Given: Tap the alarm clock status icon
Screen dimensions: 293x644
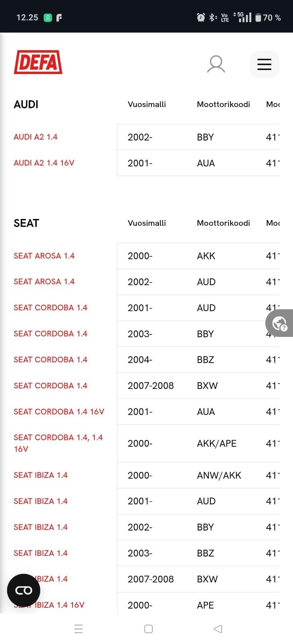Looking at the screenshot, I should pos(201,17).
